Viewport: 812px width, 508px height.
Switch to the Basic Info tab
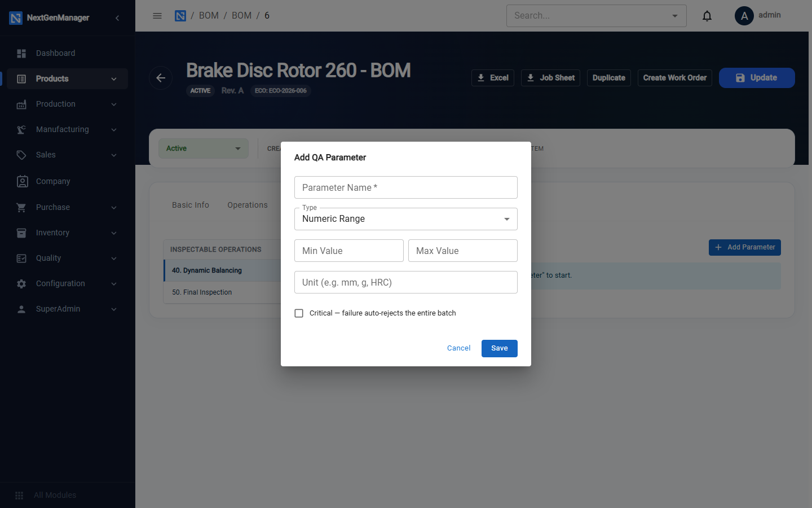tap(191, 205)
